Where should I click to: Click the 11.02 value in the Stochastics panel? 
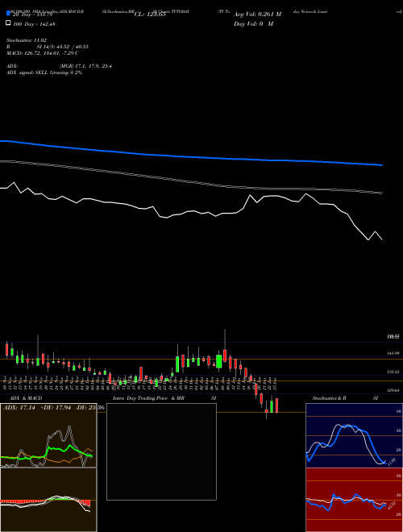pos(391,461)
